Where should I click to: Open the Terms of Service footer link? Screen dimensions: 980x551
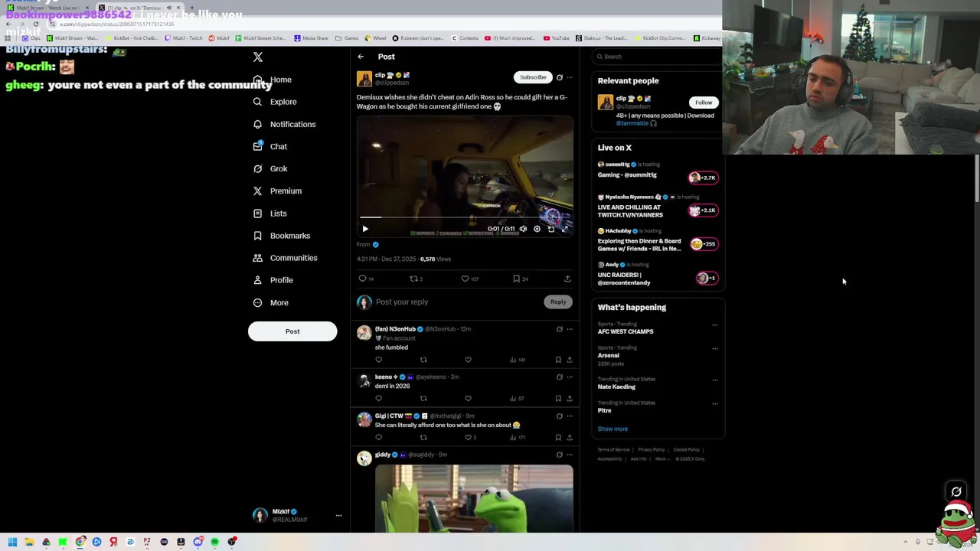tap(613, 450)
